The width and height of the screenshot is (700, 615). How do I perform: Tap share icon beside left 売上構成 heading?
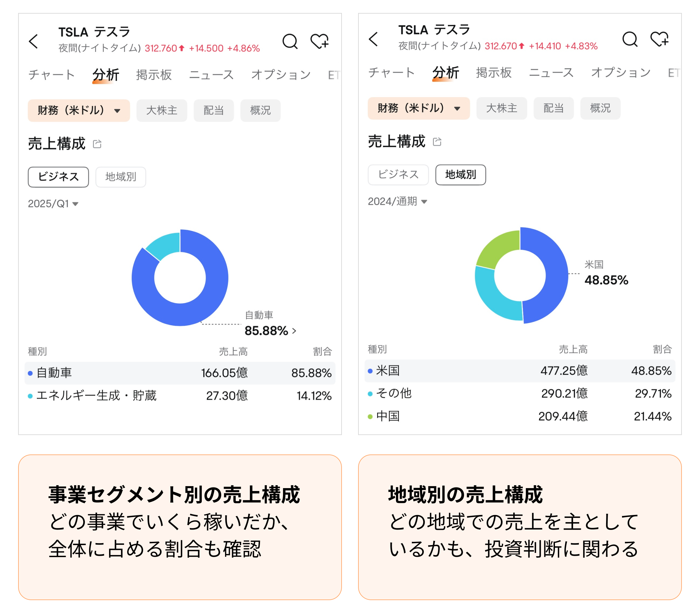[97, 144]
